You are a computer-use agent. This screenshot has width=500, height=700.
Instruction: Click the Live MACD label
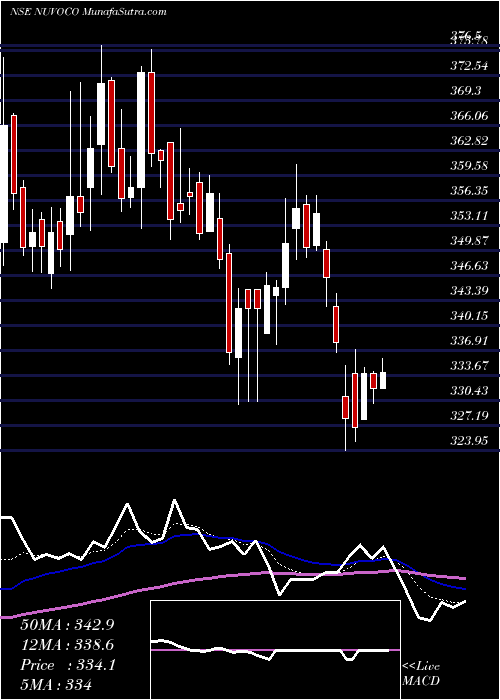click(x=421, y=674)
